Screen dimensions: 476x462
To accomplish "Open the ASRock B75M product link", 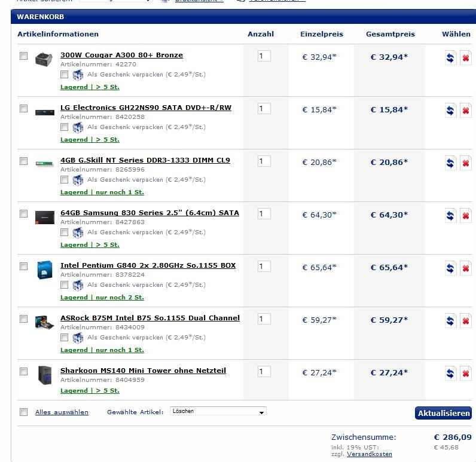I will pos(150,318).
